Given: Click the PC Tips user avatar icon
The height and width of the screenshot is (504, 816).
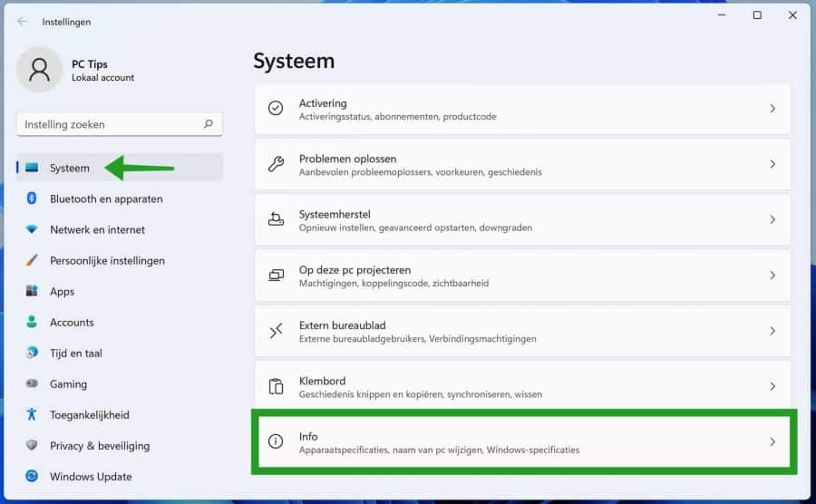Looking at the screenshot, I should tap(39, 70).
